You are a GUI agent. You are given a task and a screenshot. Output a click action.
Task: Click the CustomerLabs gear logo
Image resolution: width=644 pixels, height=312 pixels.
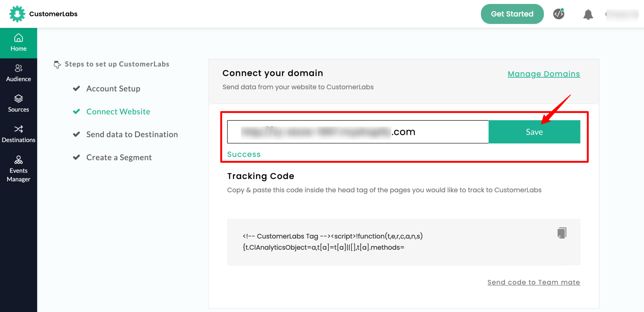click(17, 14)
